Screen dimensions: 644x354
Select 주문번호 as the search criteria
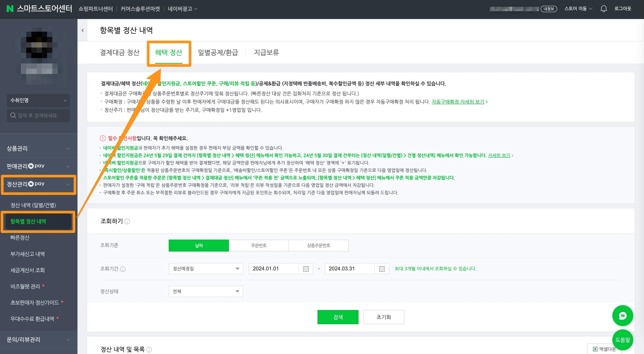pyautogui.click(x=258, y=245)
